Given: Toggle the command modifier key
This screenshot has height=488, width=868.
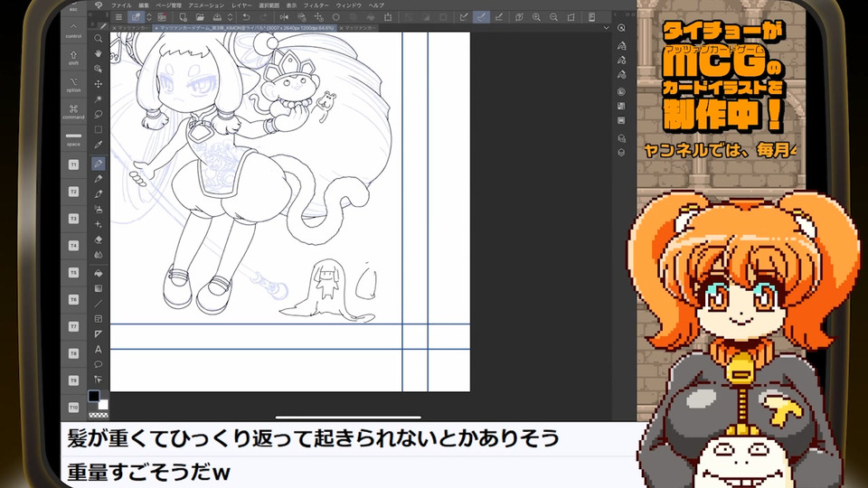Looking at the screenshot, I should click(x=73, y=111).
